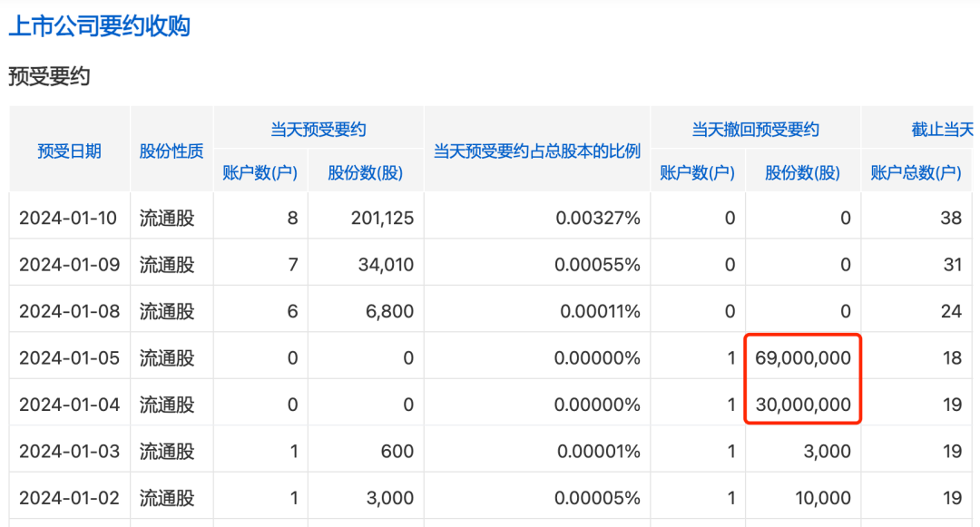Click the percentage 0.00327%
The width and height of the screenshot is (980, 527).
click(598, 218)
